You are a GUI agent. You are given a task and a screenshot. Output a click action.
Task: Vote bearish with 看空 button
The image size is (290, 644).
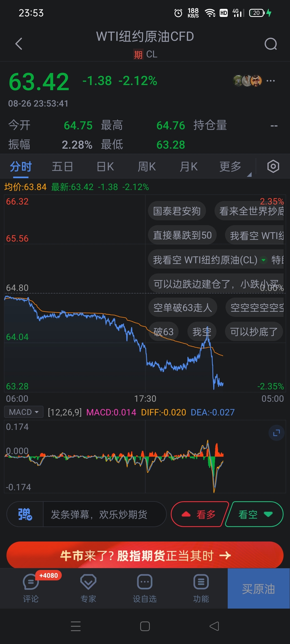click(254, 514)
